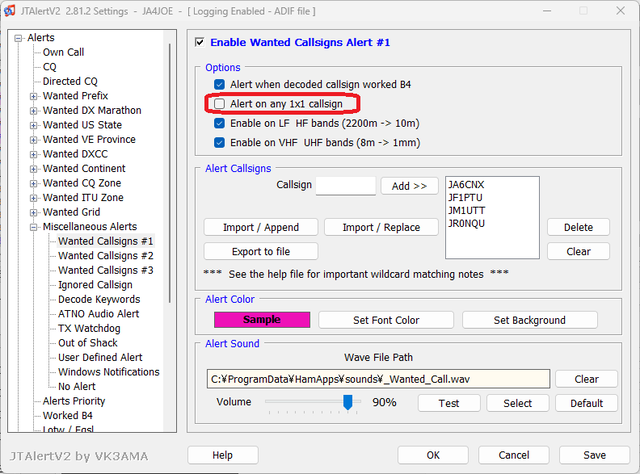Expand the Wanted Continent node
Screen dimensions: 640x474
tap(33, 169)
